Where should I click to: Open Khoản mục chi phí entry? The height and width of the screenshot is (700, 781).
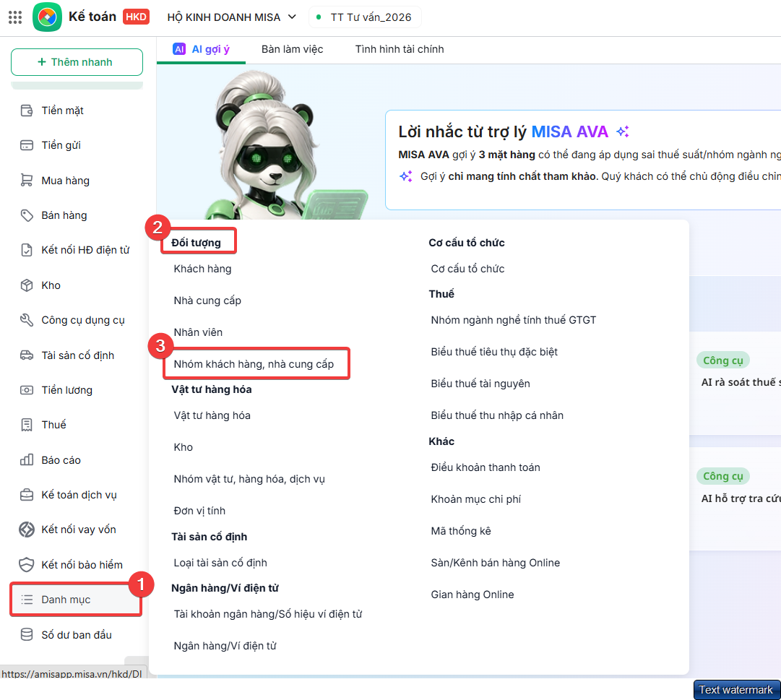pyautogui.click(x=475, y=499)
